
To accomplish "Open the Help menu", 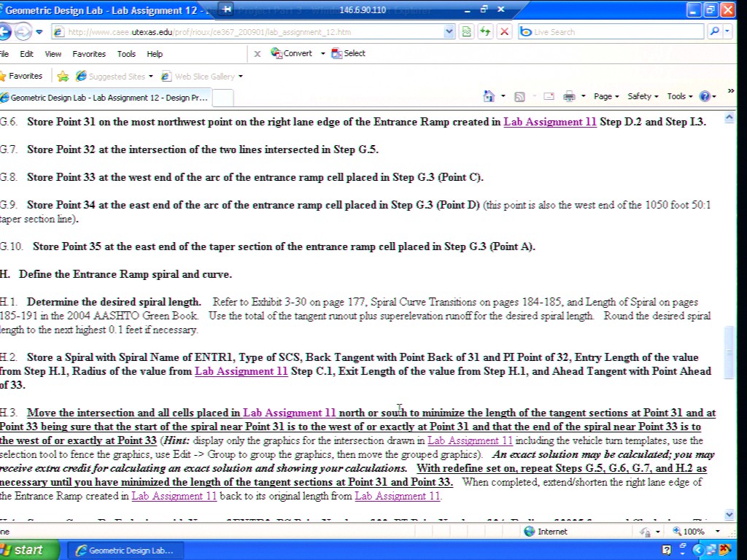I will (x=155, y=54).
